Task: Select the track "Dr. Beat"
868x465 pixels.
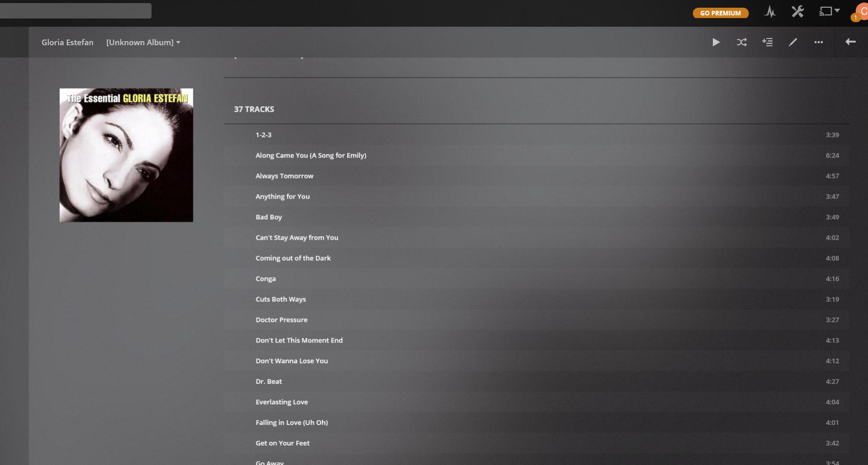Action: pos(269,382)
